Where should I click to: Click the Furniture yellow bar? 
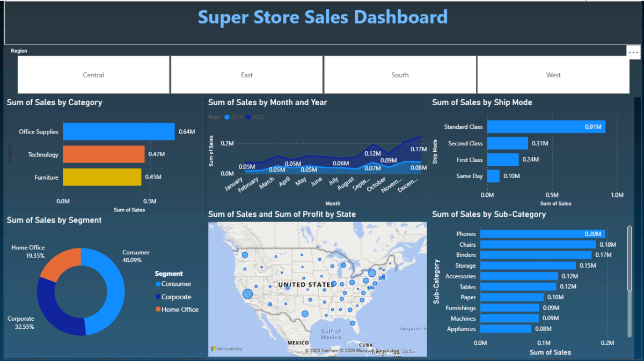[102, 177]
